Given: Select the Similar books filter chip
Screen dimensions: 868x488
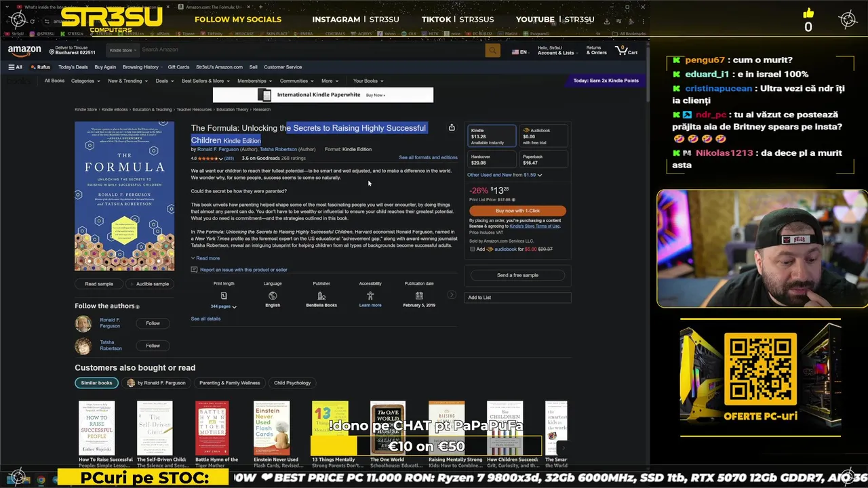Looking at the screenshot, I should pos(96,383).
